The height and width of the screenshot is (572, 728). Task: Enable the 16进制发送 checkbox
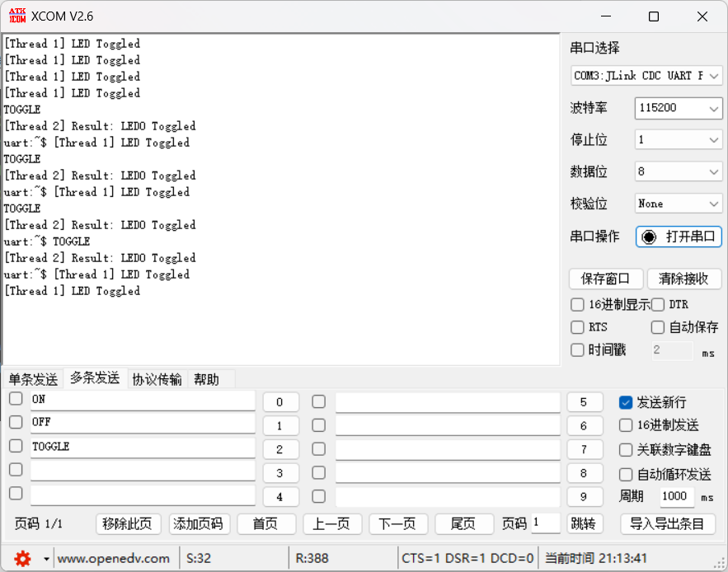tap(626, 425)
